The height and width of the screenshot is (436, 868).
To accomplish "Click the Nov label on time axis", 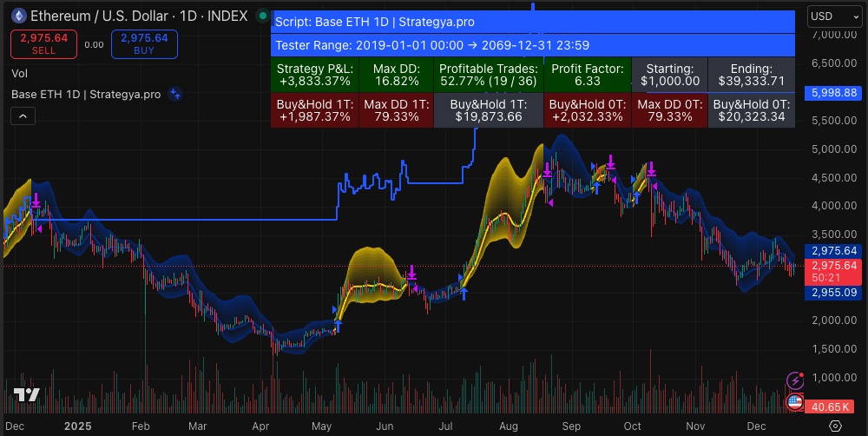I will (695, 426).
